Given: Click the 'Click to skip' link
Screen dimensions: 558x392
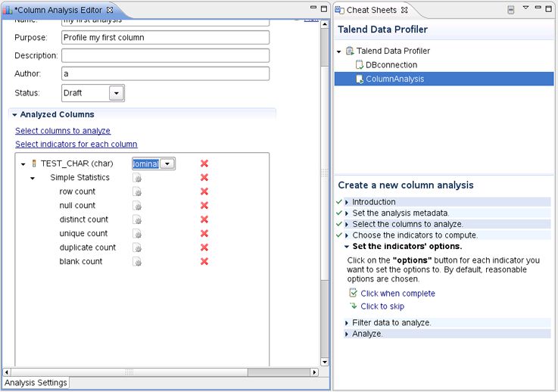Looking at the screenshot, I should [382, 306].
